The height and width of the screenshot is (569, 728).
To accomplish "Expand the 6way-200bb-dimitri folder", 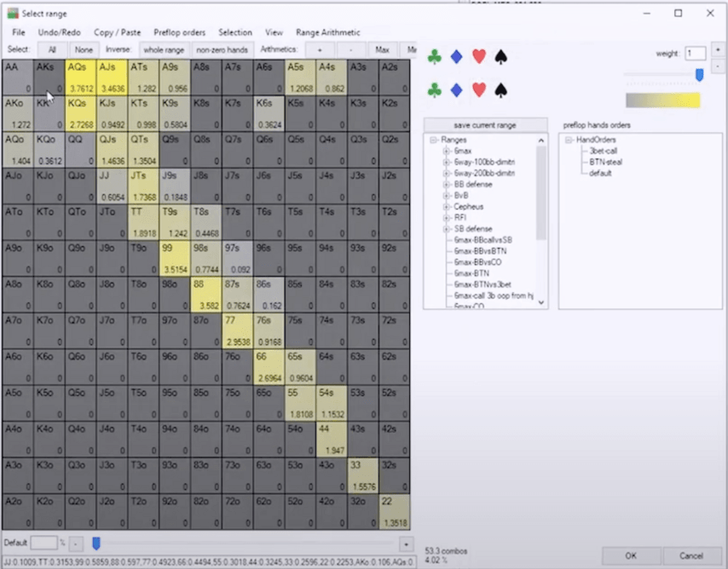I will pyautogui.click(x=446, y=173).
